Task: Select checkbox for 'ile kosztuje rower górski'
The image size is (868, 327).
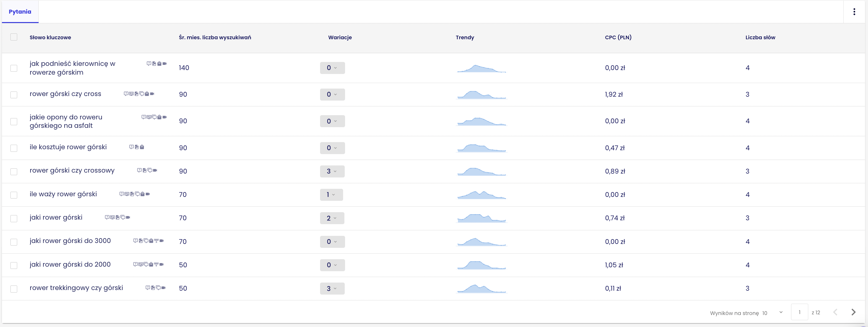Action: pyautogui.click(x=14, y=148)
